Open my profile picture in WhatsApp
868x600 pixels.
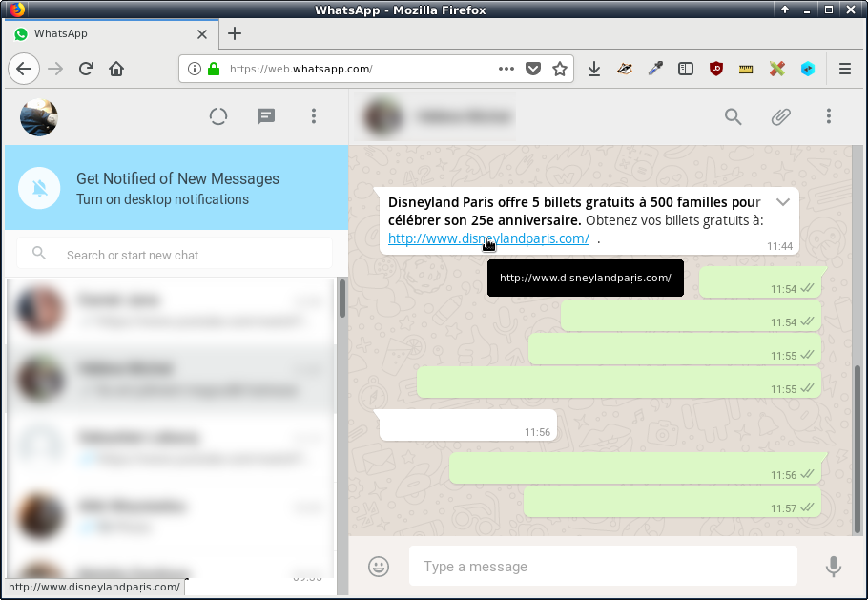pos(39,117)
